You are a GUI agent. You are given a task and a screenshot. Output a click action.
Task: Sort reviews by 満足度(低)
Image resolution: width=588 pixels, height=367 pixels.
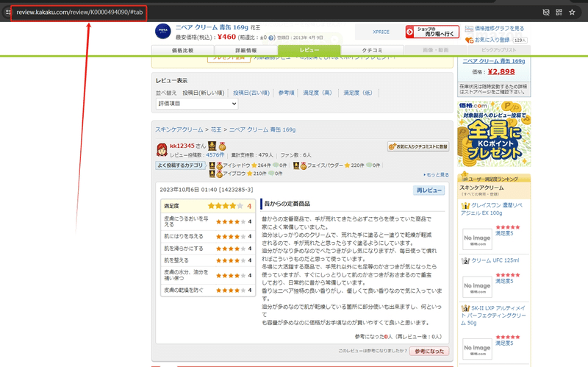tap(358, 93)
